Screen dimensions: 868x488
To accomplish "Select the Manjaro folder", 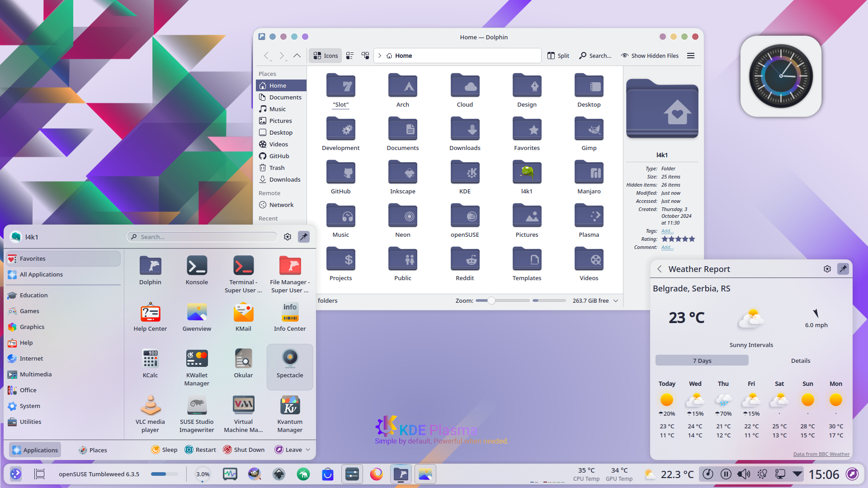I will 589,177.
